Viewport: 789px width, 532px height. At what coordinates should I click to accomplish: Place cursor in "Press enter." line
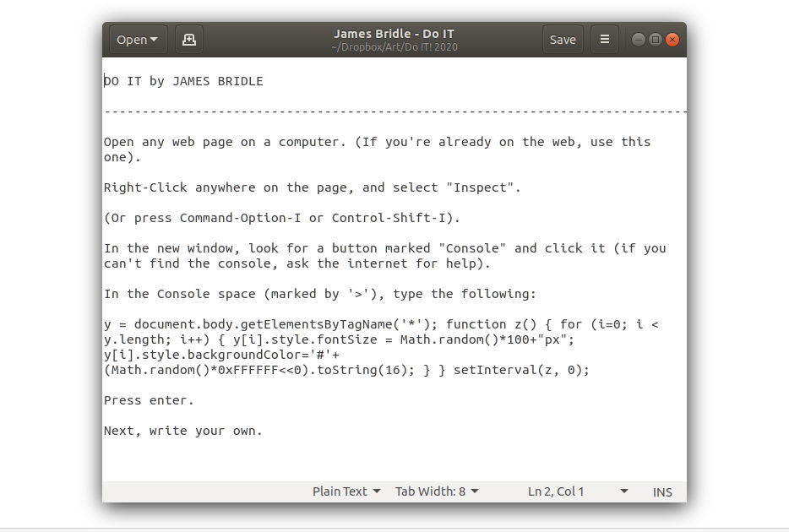pos(149,400)
